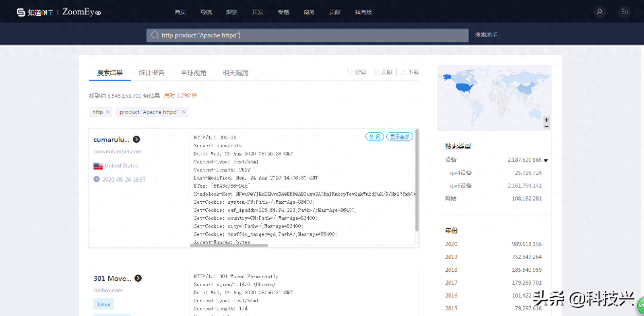This screenshot has width=644, height=316.
Task: Open the 首页 menu item
Action: pyautogui.click(x=180, y=12)
